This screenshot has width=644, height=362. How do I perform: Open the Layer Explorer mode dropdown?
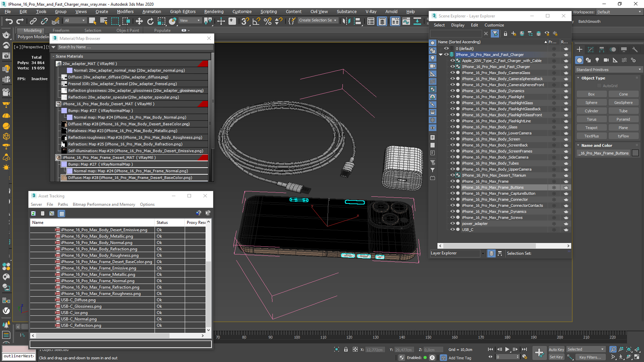pos(458,253)
